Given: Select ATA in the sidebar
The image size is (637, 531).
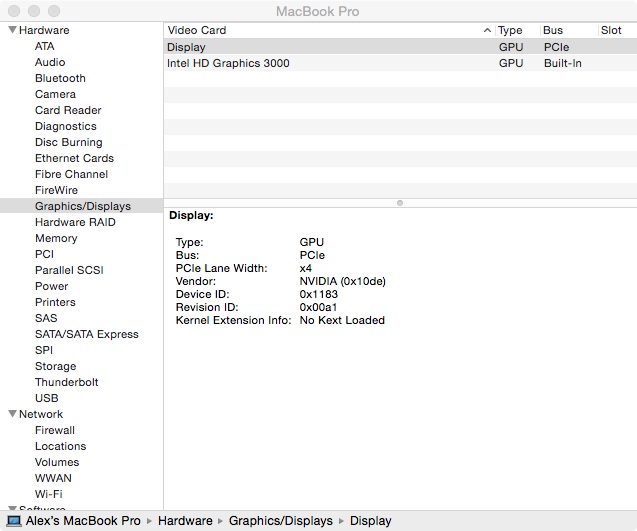Looking at the screenshot, I should click(45, 46).
